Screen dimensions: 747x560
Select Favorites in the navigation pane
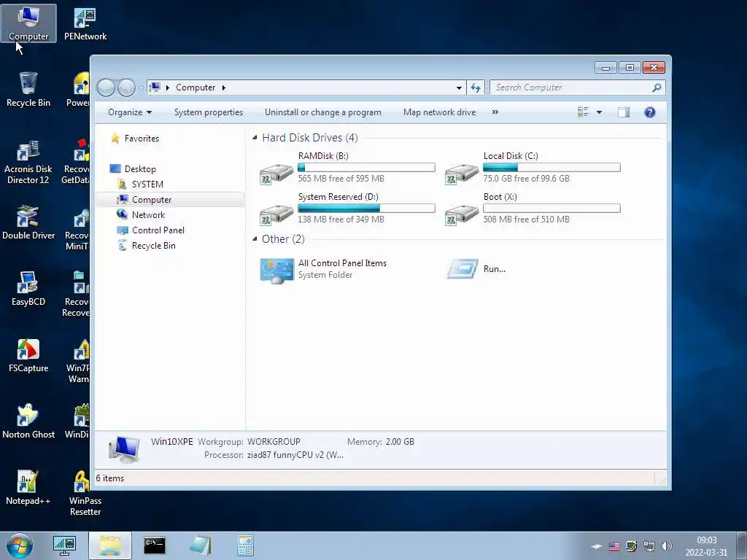(x=142, y=139)
